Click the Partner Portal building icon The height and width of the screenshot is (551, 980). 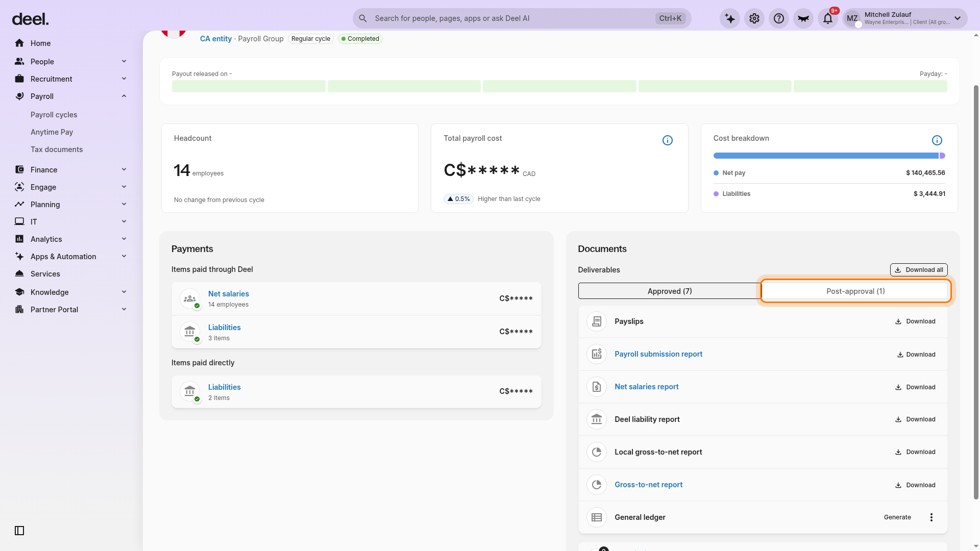19,309
